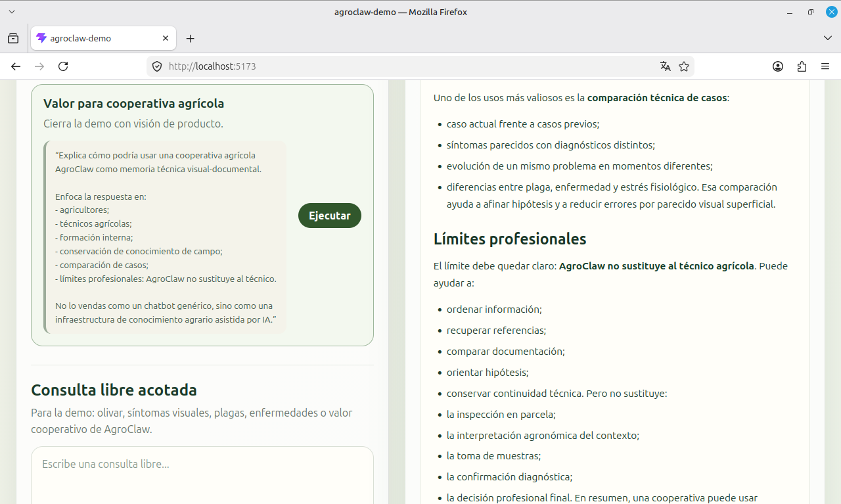
Task: Focus the 'Escribe una consulta libre' text box
Action: 202,475
